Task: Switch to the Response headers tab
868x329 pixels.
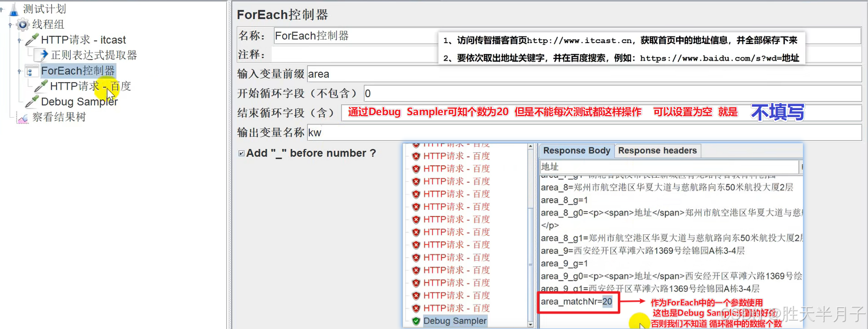Action: [x=657, y=151]
